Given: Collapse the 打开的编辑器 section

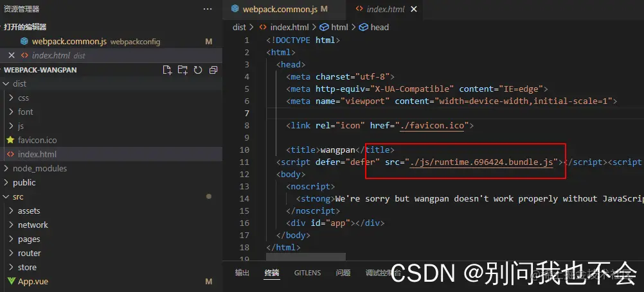Looking at the screenshot, I should [x=24, y=27].
